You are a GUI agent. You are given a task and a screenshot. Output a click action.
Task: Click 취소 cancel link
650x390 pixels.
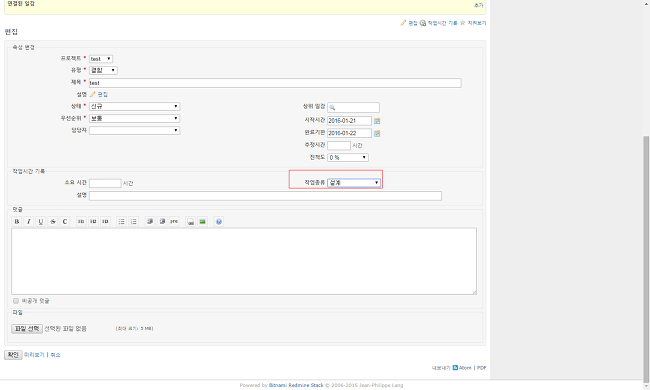55,355
